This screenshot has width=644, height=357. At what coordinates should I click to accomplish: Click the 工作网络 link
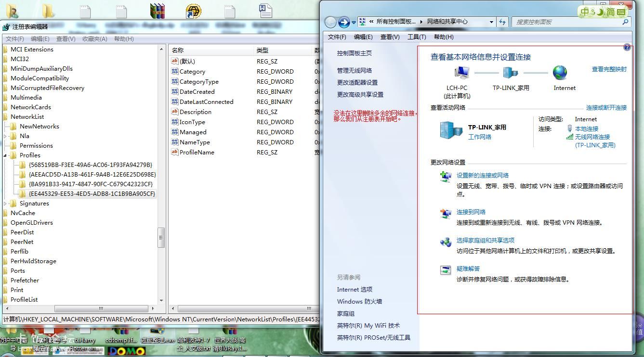pos(480,137)
